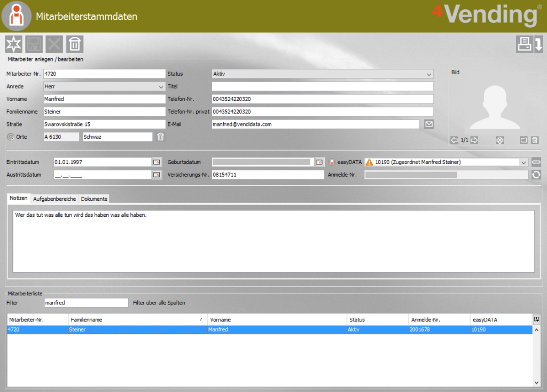The width and height of the screenshot is (547, 392).
Task: Click the new employee star icon
Action: point(13,44)
